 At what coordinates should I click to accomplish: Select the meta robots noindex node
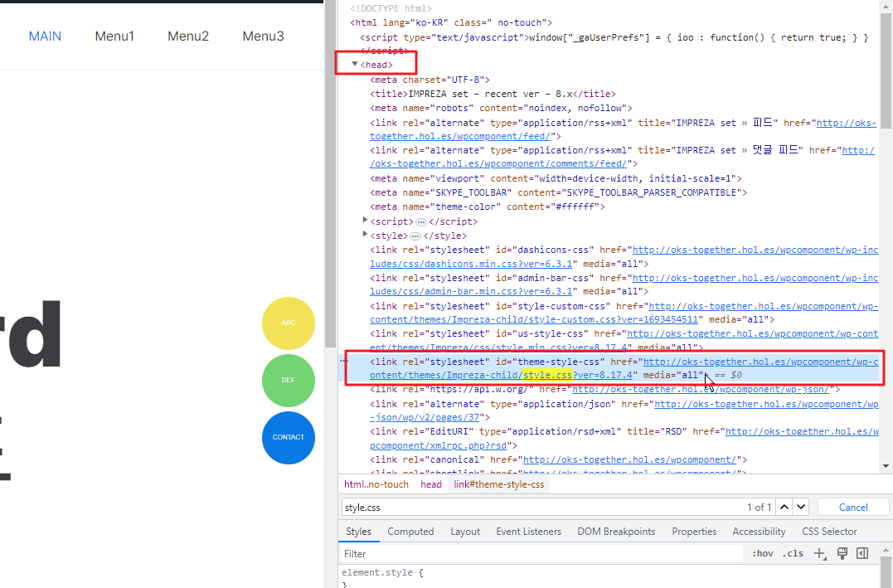(x=501, y=108)
